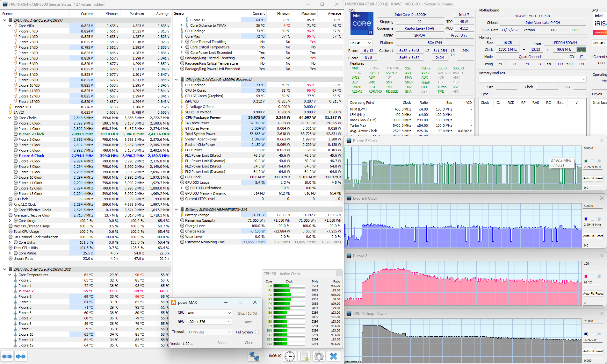Enable the Full Screen checkbox in powerMAX
Image resolution: width=607 pixels, height=364 pixels.
tap(257, 332)
